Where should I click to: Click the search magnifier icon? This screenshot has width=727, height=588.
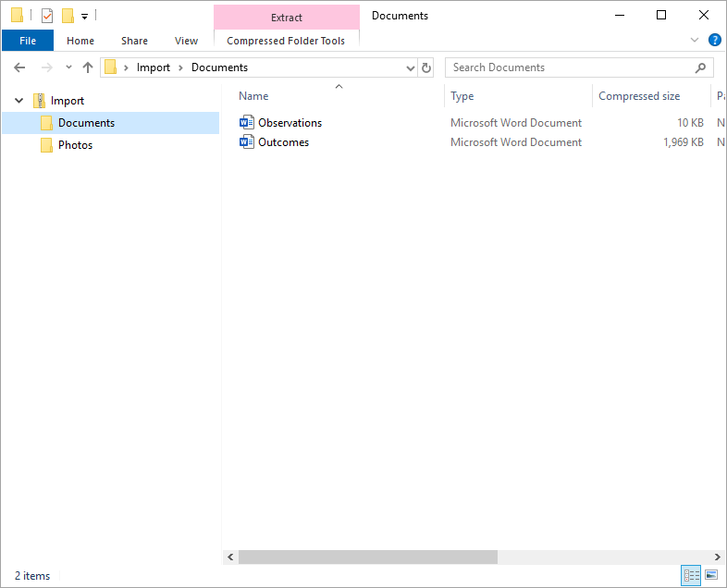[700, 67]
